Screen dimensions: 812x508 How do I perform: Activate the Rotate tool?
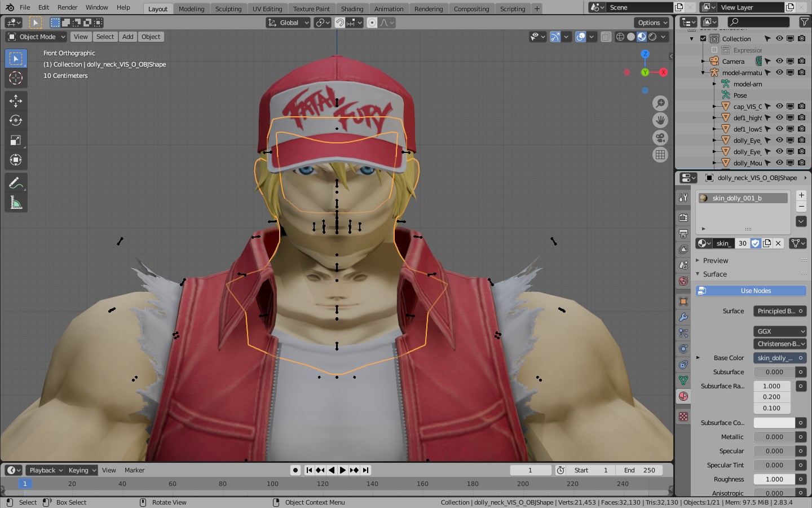[x=16, y=120]
